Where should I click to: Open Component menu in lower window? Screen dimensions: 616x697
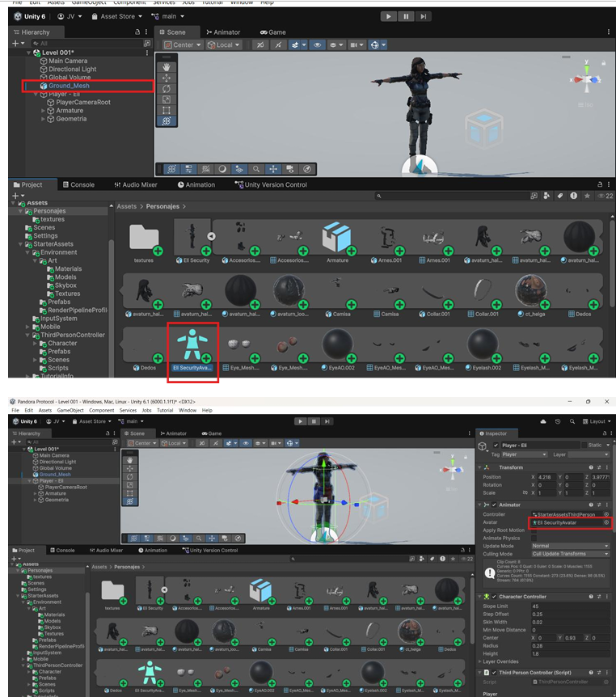[101, 410]
